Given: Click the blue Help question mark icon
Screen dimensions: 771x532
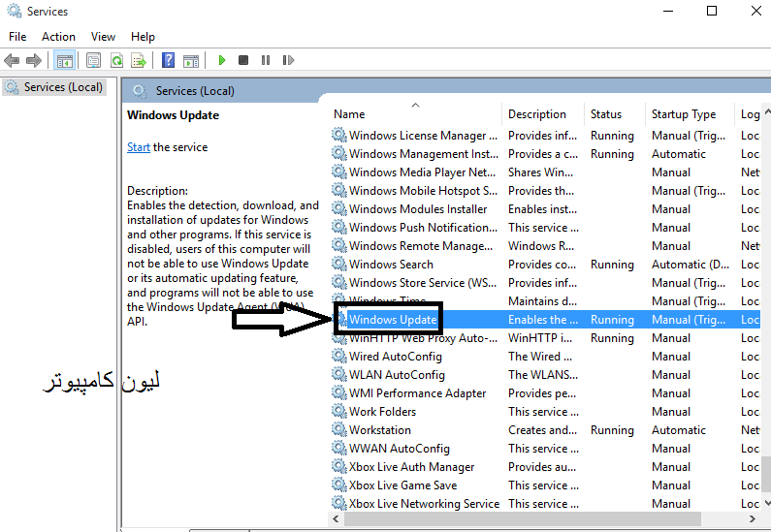Looking at the screenshot, I should click(x=168, y=60).
